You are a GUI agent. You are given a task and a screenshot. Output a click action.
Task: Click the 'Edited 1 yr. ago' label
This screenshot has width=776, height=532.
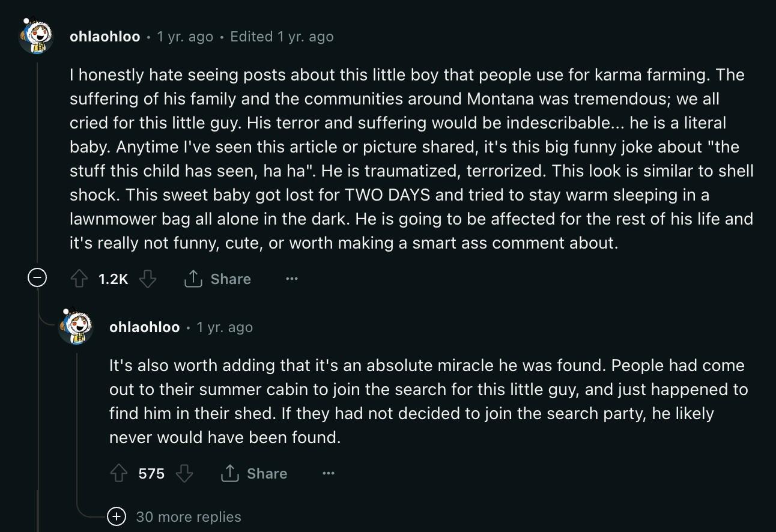(282, 37)
